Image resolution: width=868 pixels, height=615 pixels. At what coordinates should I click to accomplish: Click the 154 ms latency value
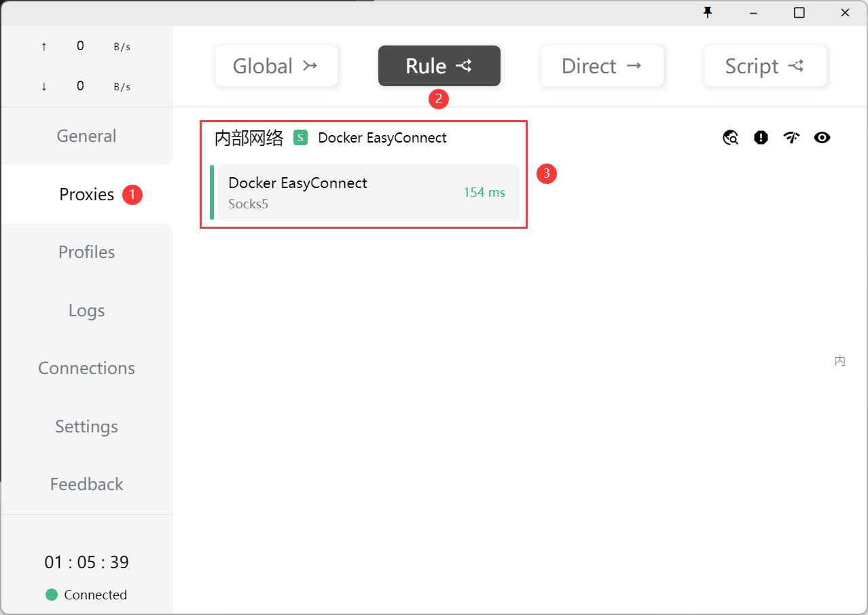pos(484,193)
